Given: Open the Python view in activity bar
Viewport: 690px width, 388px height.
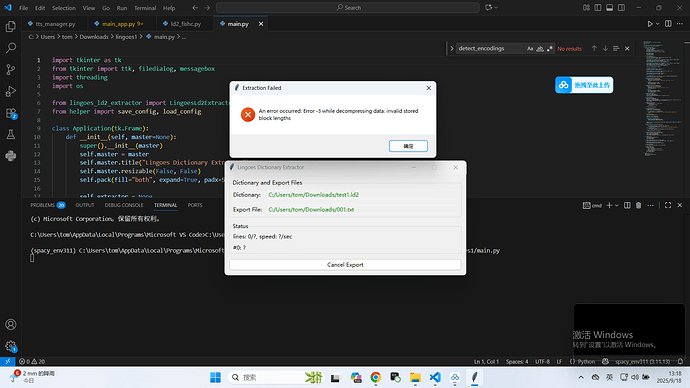Looking at the screenshot, I should pos(11,156).
